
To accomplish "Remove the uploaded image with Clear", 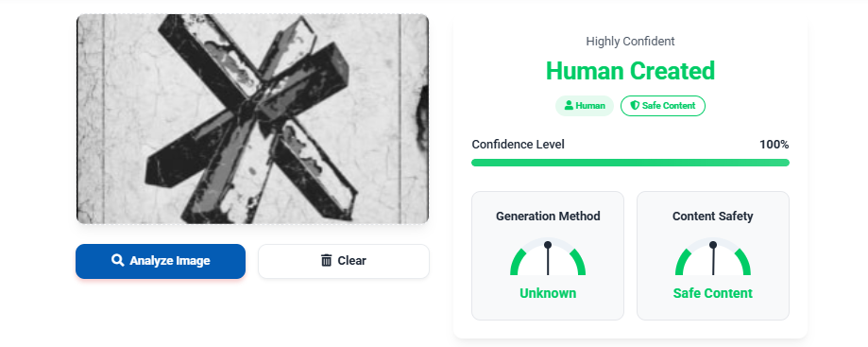I will pyautogui.click(x=343, y=261).
